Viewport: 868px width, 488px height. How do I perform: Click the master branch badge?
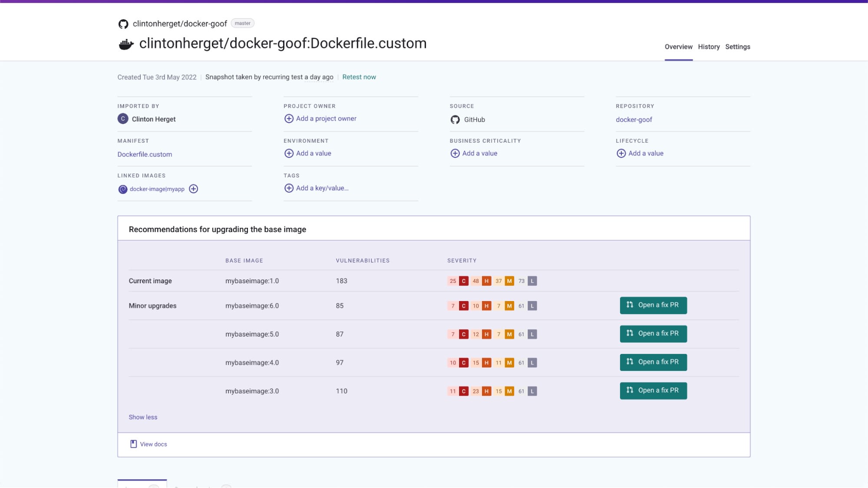tap(242, 23)
